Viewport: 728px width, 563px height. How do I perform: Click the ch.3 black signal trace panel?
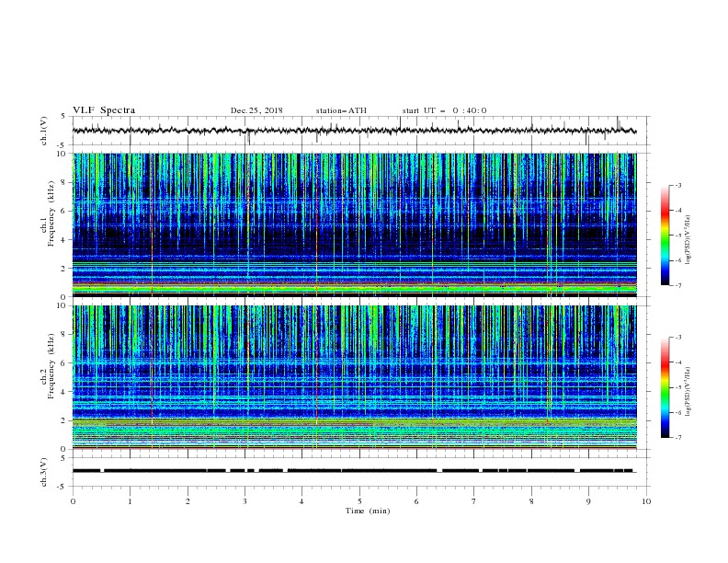coord(360,472)
